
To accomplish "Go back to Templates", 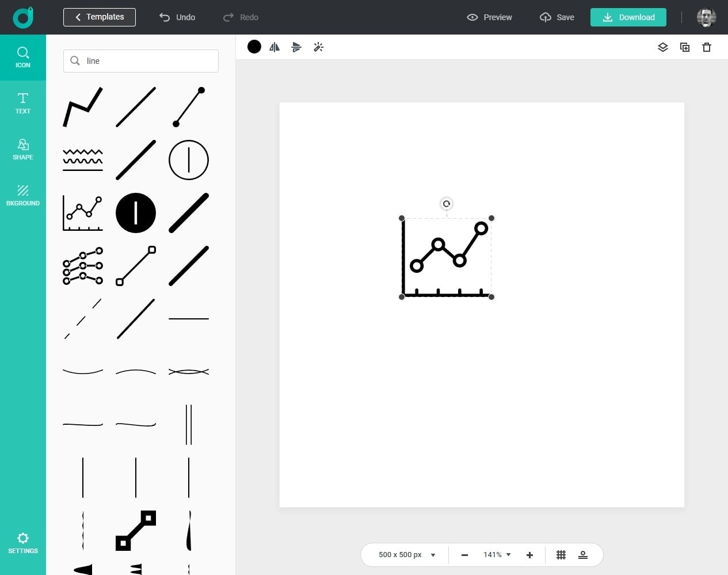I will [100, 17].
